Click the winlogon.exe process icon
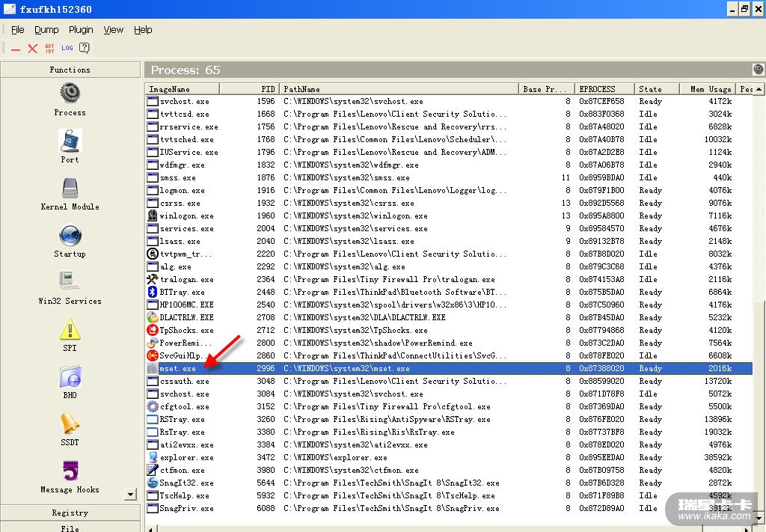 tap(153, 215)
